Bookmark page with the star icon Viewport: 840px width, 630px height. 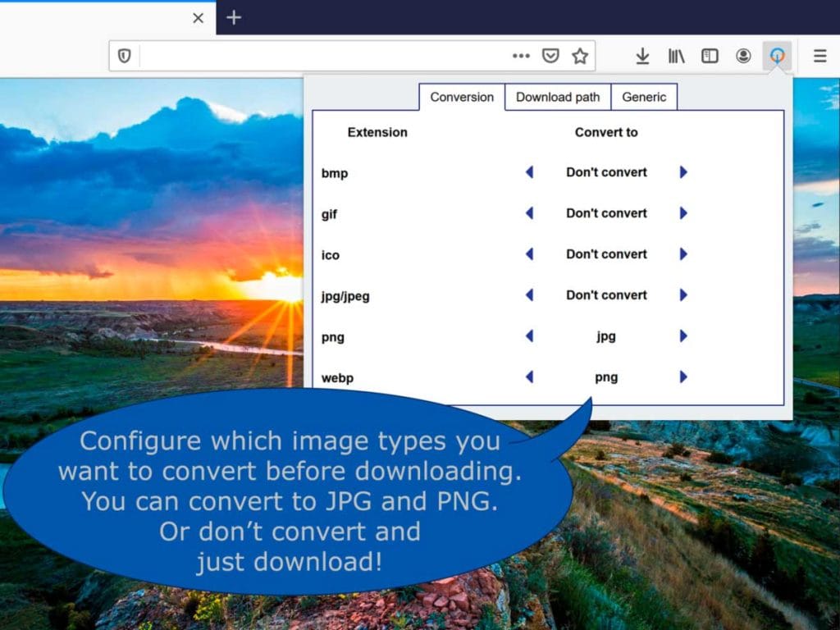[580, 56]
